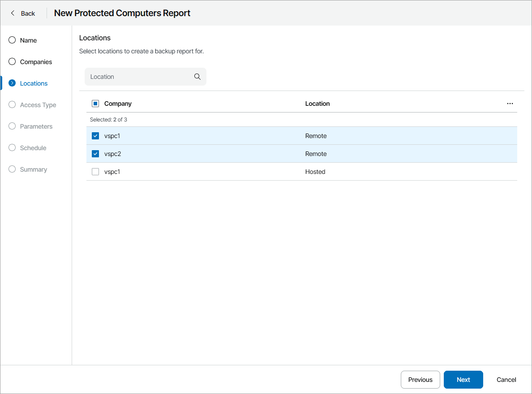
Task: Click the Back arrow icon
Action: [13, 13]
